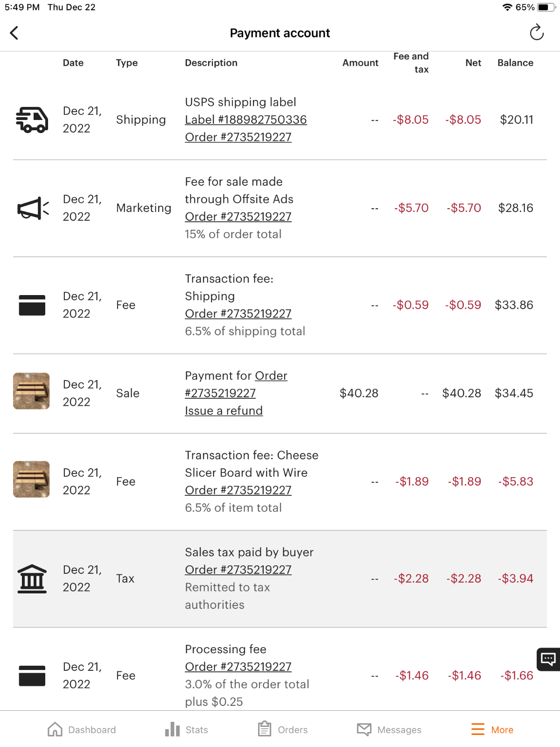Image resolution: width=560 pixels, height=747 pixels.
Task: Tap cheese slicer thumbnail in Fee row
Action: click(x=31, y=479)
